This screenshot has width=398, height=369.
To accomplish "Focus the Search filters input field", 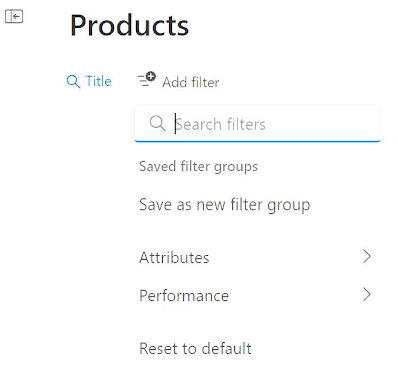I will coord(257,124).
